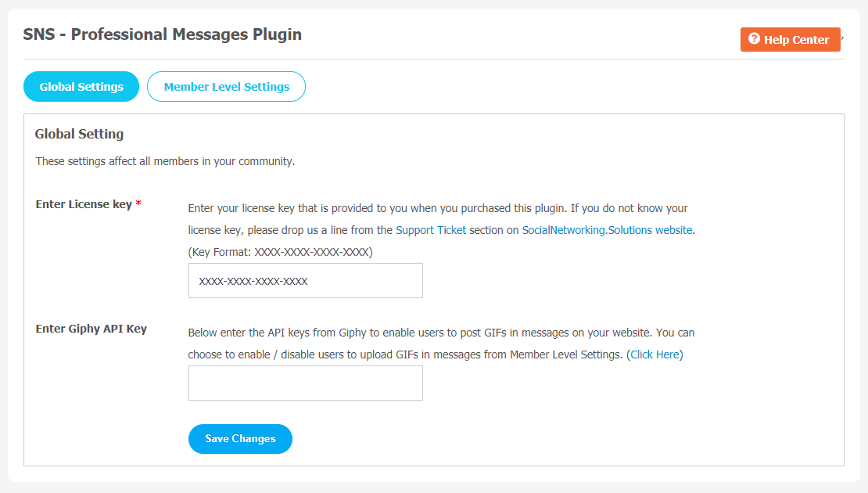Open the Member Level Settings tab

(x=227, y=86)
